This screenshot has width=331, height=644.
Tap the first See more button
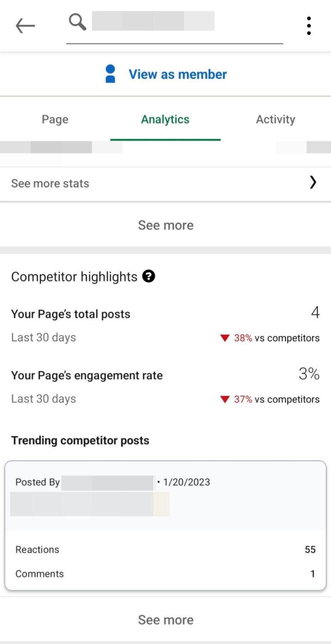click(x=165, y=225)
